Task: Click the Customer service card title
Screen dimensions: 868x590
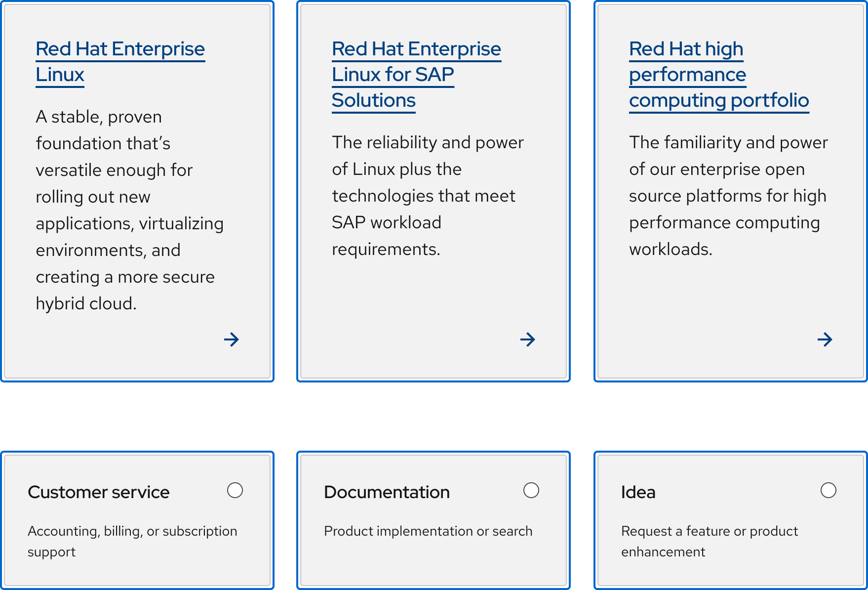Action: point(99,492)
